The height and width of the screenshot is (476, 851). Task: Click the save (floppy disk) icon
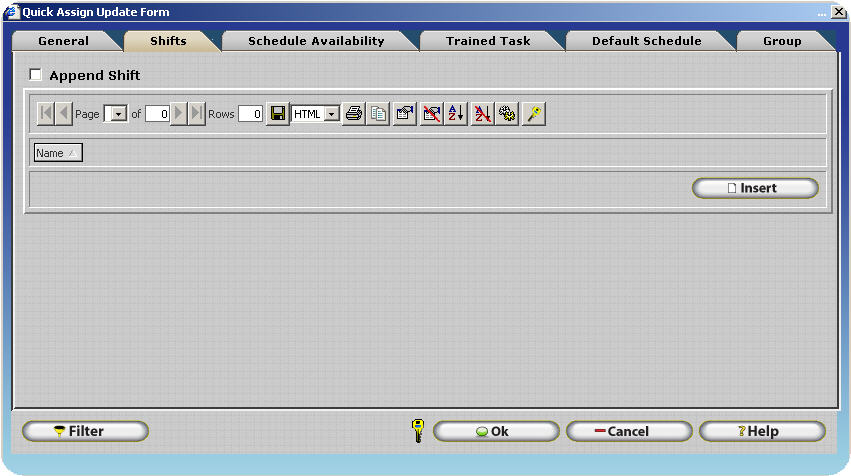coord(279,114)
